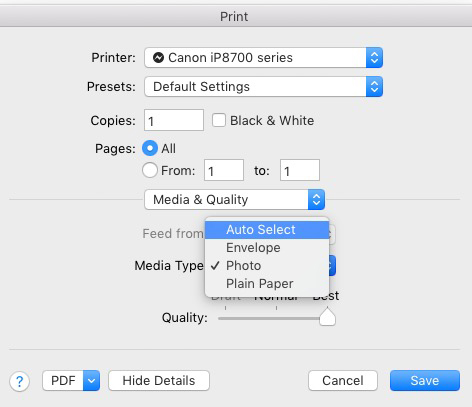
Task: Open the Presets Default Settings dropdown
Action: pos(263,87)
